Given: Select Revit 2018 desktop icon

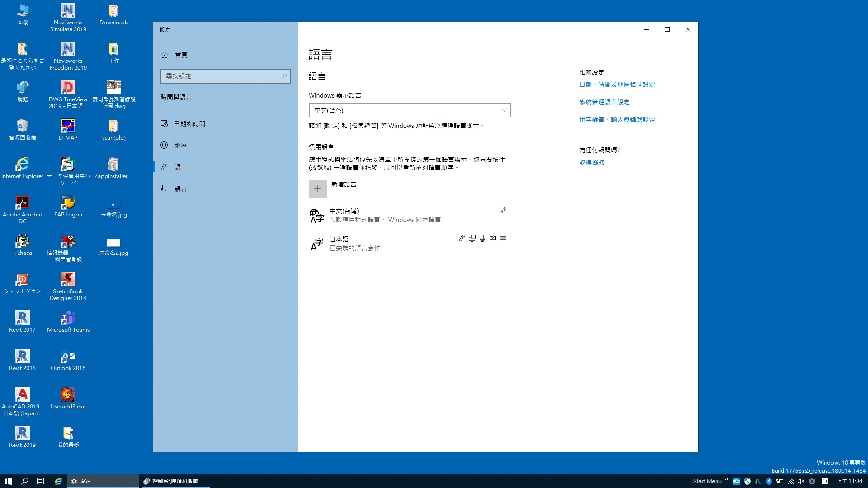Looking at the screenshot, I should tap(22, 360).
